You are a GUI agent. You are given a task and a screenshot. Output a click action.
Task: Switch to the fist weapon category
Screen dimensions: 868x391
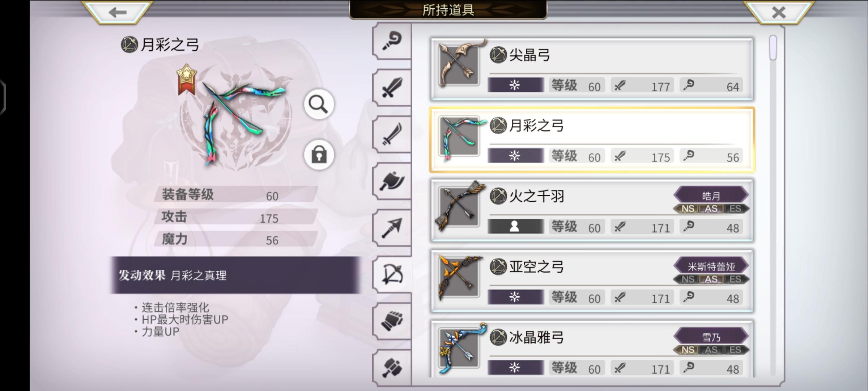[392, 321]
